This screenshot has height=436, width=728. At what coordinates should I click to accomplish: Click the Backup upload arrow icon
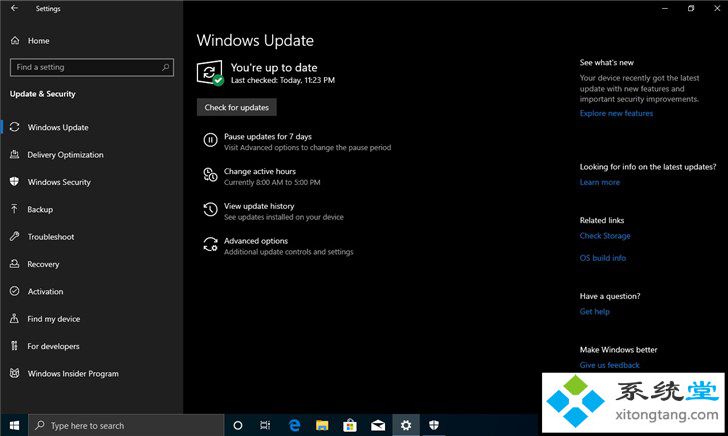pyautogui.click(x=14, y=209)
